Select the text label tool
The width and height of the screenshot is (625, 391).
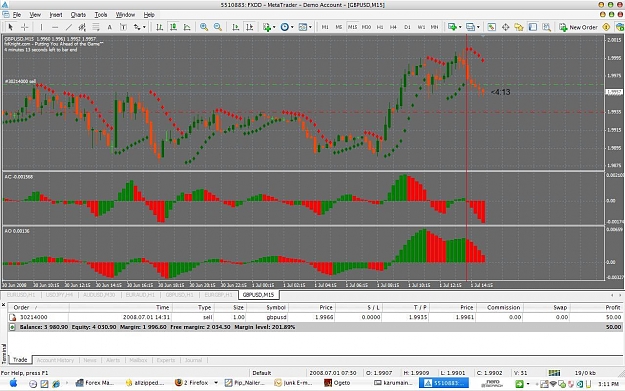coord(123,27)
